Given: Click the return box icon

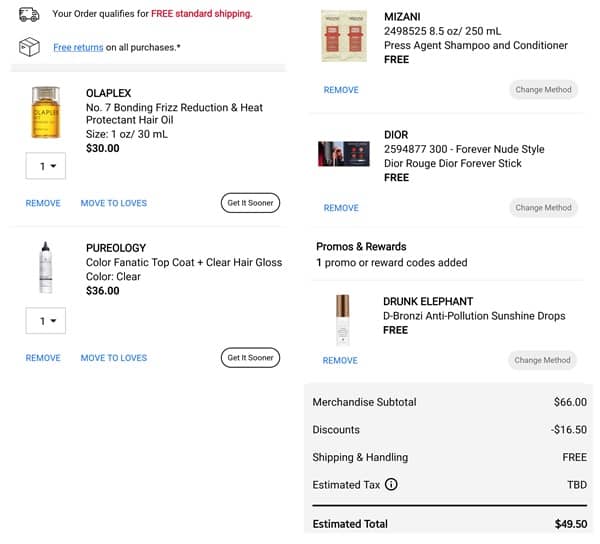Looking at the screenshot, I should 30,47.
